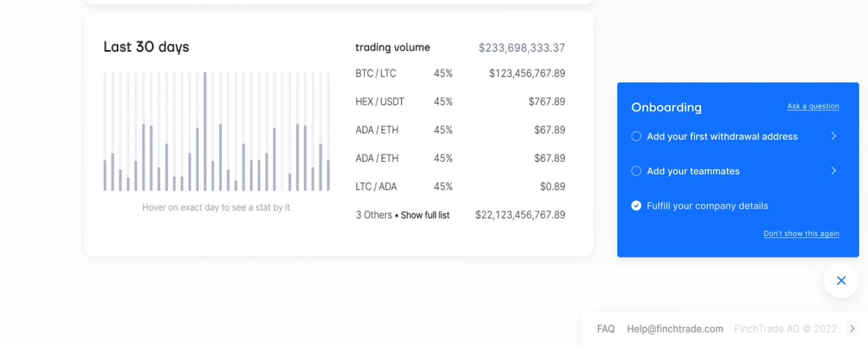Close the onboarding widget with the X button
The width and height of the screenshot is (868, 345).
click(x=841, y=280)
